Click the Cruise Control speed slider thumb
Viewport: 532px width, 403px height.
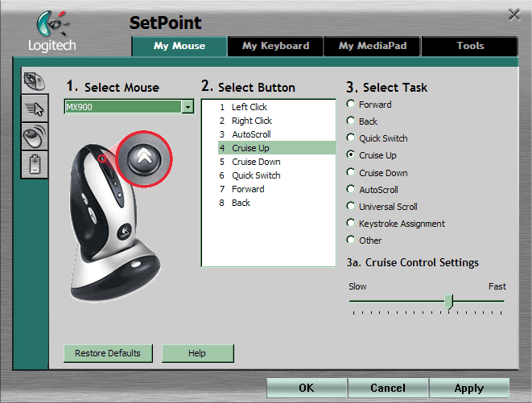point(449,302)
